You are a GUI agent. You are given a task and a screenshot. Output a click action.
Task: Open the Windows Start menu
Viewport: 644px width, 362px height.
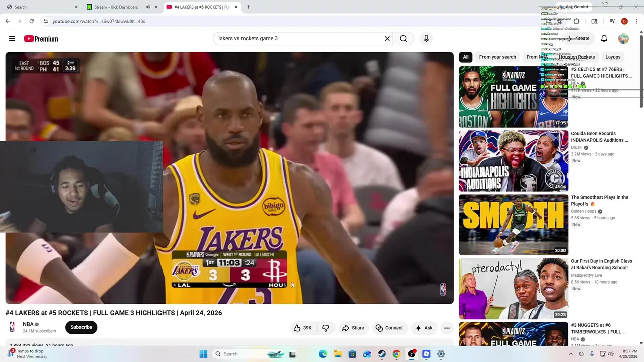(203, 354)
